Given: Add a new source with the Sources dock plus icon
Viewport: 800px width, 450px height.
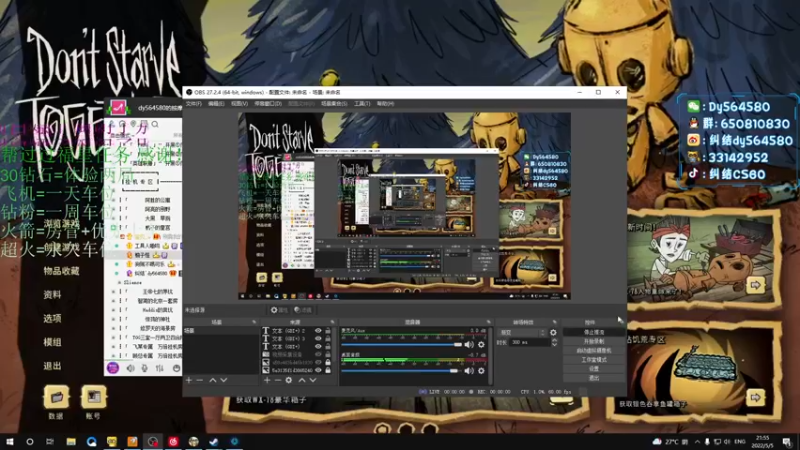Looking at the screenshot, I should click(x=267, y=380).
